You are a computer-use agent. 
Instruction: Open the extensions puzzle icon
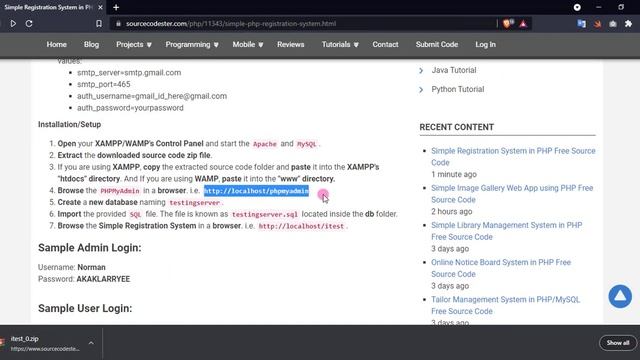pyautogui.click(x=629, y=24)
